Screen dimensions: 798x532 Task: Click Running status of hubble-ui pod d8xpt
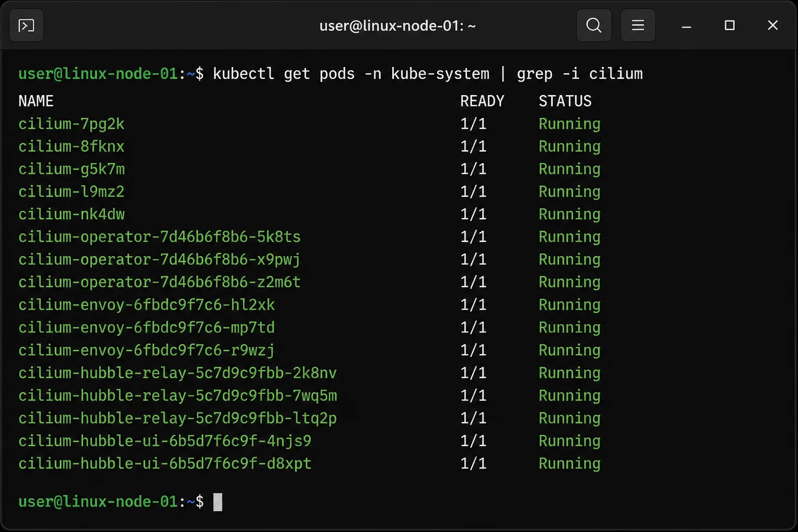[x=569, y=464]
